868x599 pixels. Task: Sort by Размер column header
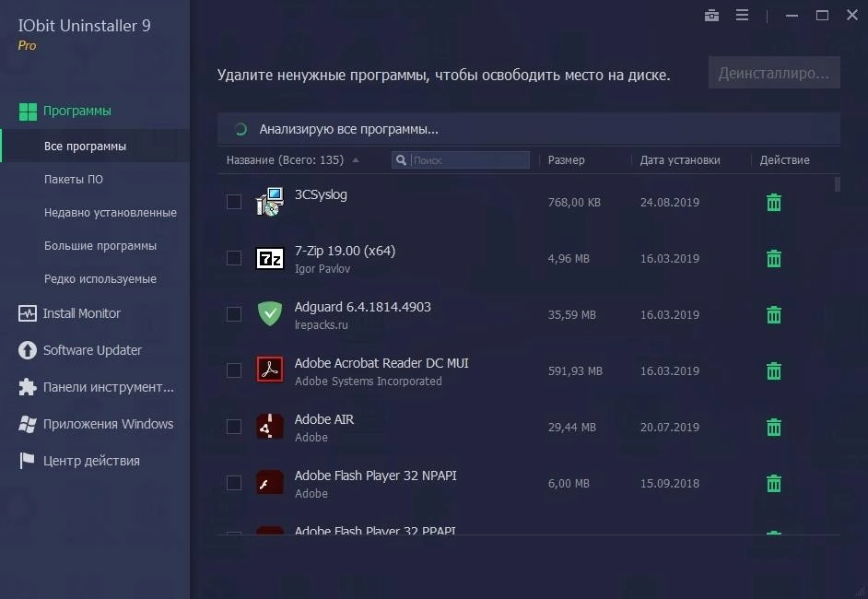[x=566, y=160]
